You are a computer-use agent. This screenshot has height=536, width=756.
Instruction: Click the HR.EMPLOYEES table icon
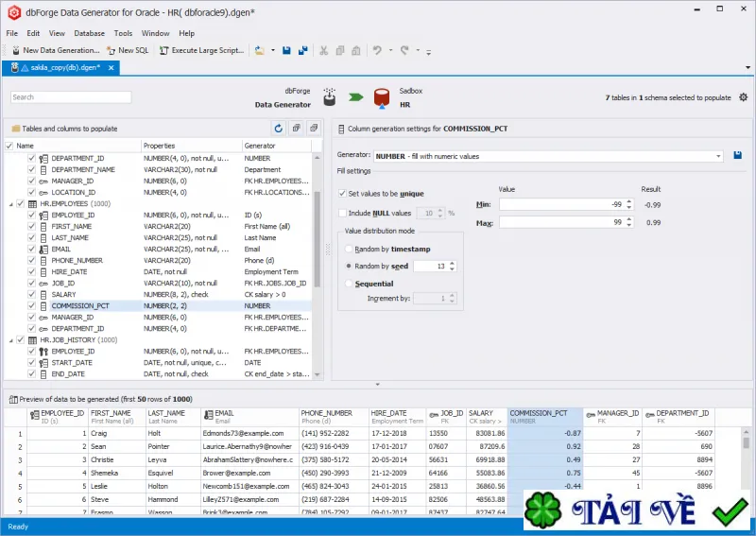[x=32, y=203]
